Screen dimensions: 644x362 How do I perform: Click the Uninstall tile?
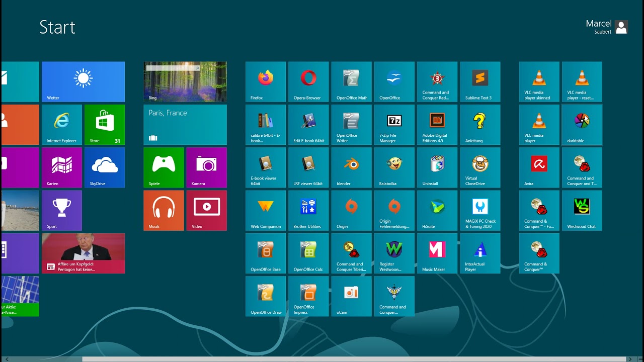437,167
